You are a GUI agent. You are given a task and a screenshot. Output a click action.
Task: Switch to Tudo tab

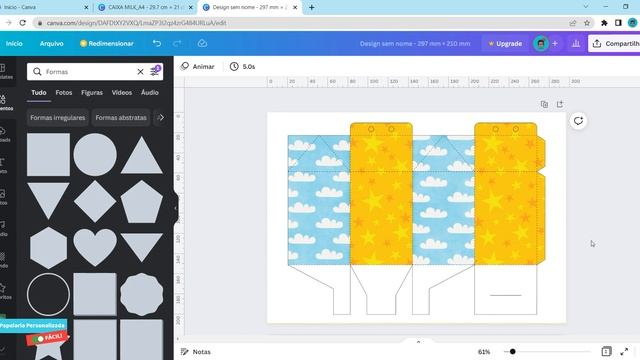point(39,93)
